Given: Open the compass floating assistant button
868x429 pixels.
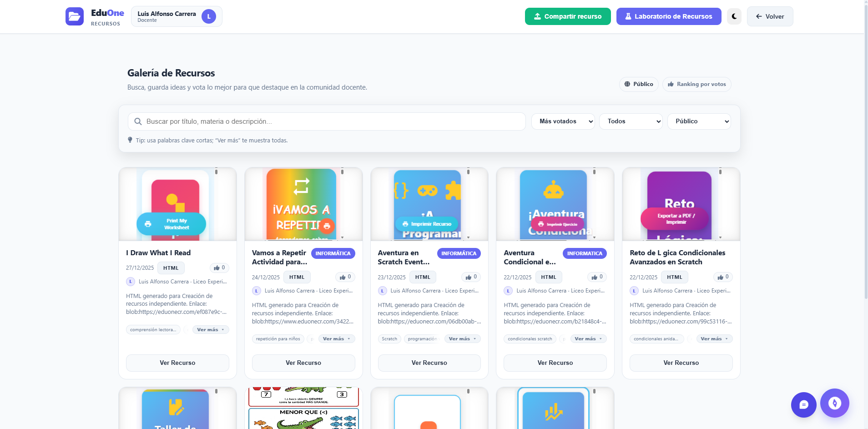Looking at the screenshot, I should (x=834, y=403).
